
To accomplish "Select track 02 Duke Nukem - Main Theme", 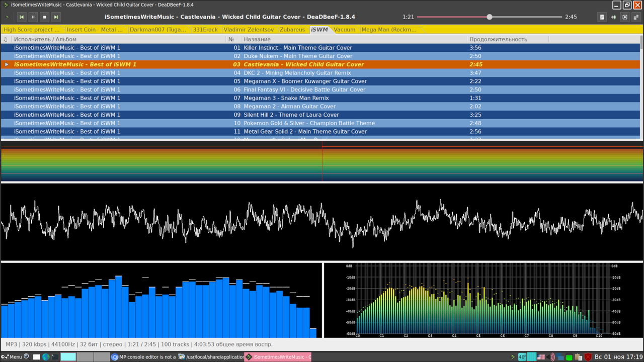I will pos(320,56).
